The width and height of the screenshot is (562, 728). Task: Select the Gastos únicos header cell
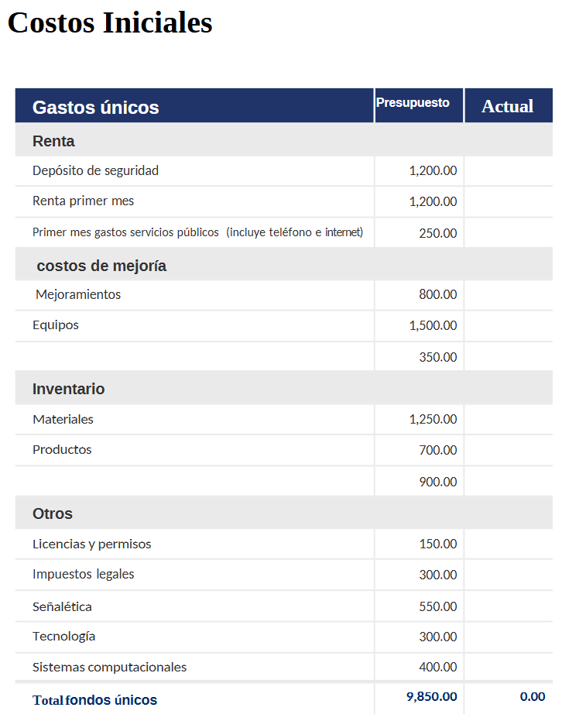click(194, 105)
